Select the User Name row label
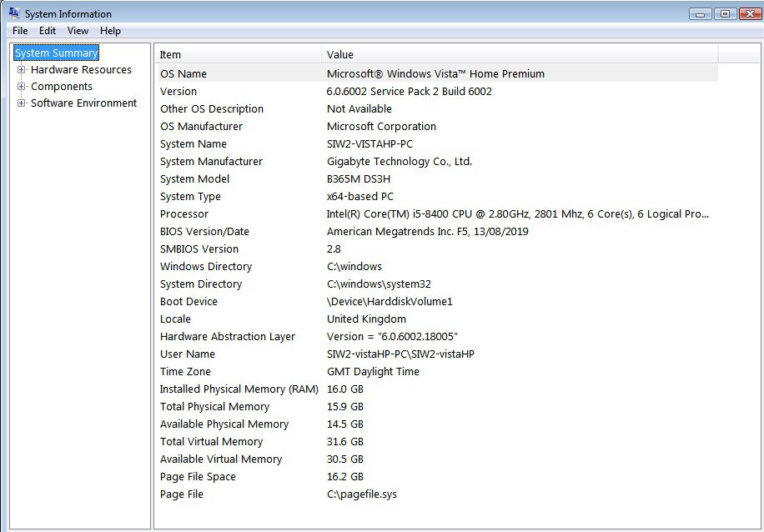 pos(187,354)
